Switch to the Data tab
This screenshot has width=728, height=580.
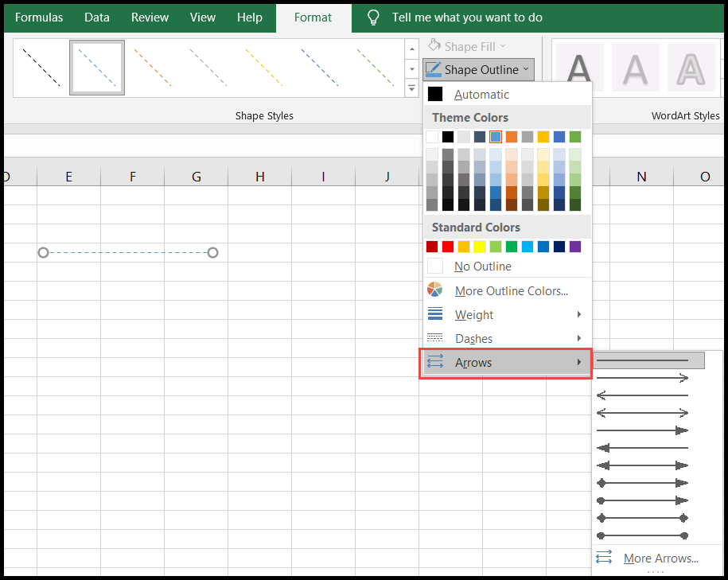pyautogui.click(x=96, y=17)
